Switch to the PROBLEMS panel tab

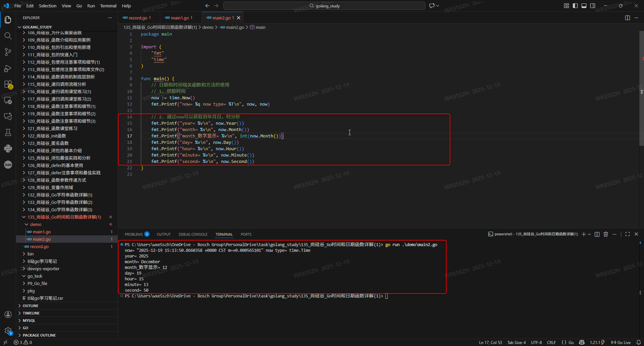point(137,234)
